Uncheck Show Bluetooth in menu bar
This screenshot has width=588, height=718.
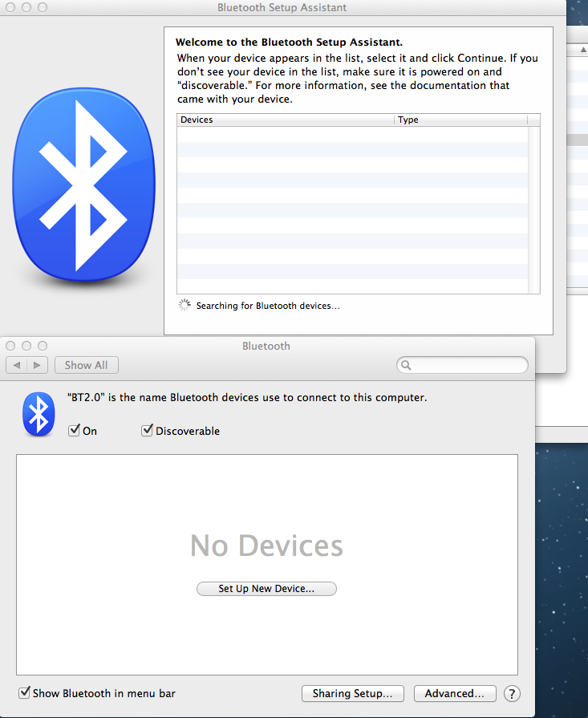click(24, 693)
